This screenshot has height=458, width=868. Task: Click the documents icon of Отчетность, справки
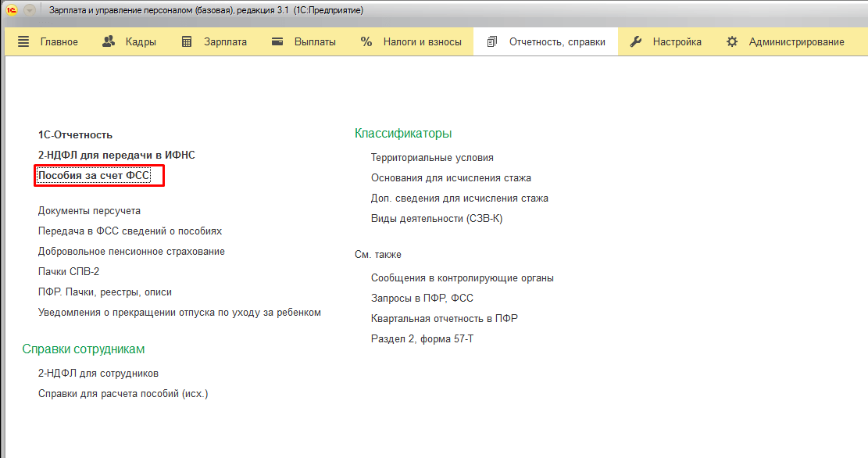click(492, 41)
